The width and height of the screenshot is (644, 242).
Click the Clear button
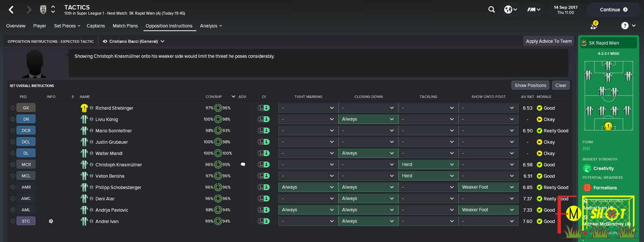point(561,85)
